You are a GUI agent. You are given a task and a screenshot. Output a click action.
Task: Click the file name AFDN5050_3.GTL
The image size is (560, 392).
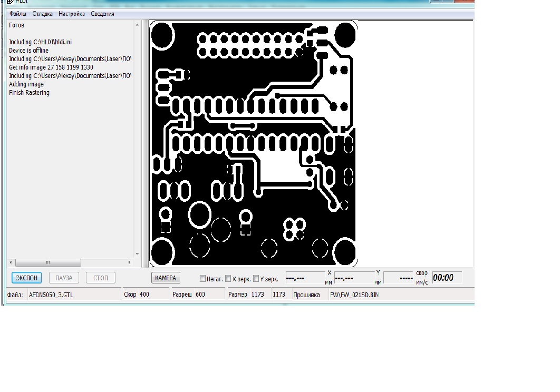coord(51,295)
